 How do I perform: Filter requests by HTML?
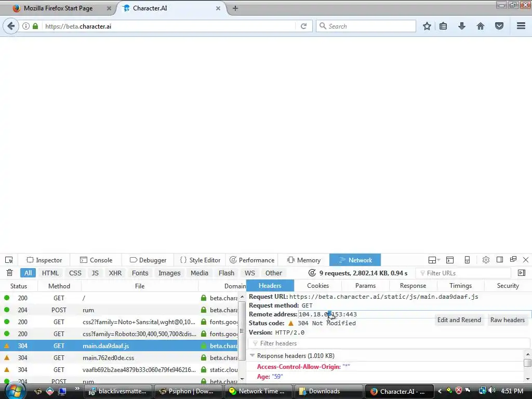click(x=50, y=273)
